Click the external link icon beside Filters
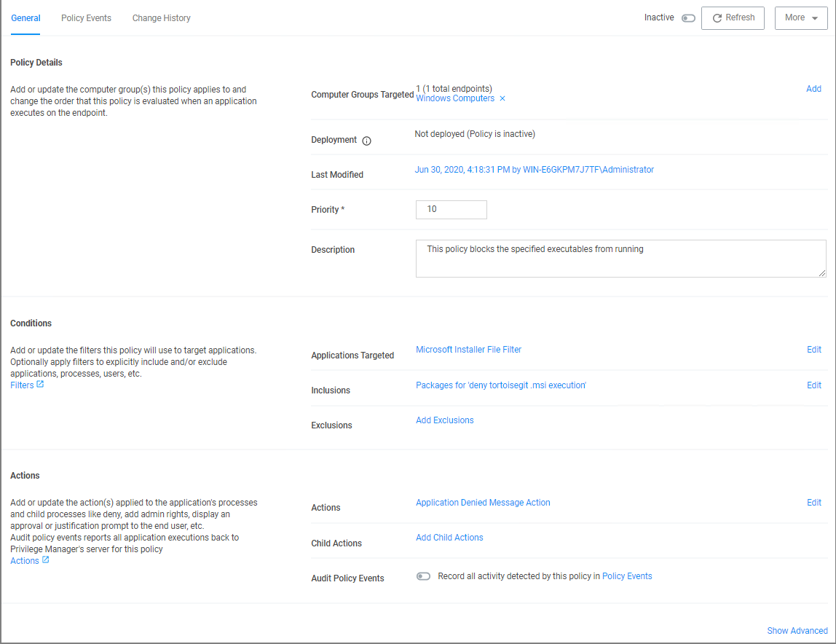The height and width of the screenshot is (644, 836). (40, 385)
